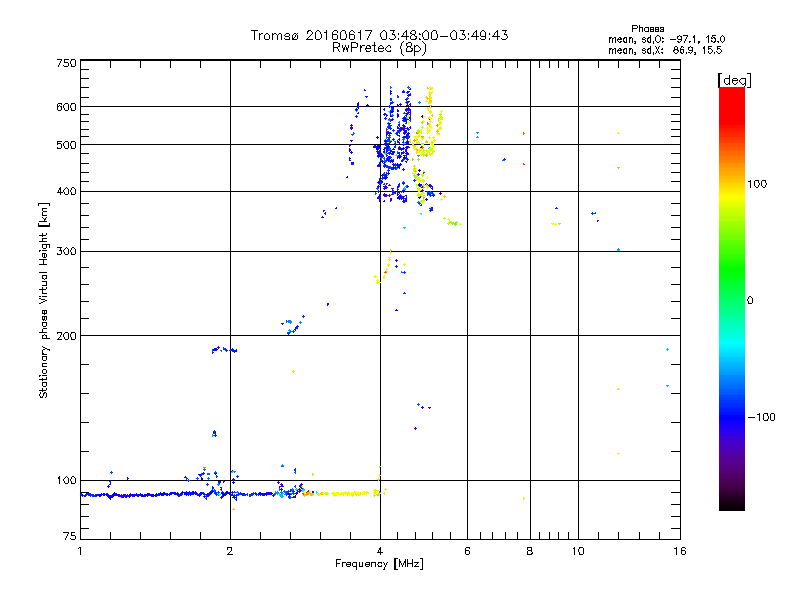This screenshot has width=800, height=600.
Task: Click the y-axis tick label "75"
Action: 70,536
